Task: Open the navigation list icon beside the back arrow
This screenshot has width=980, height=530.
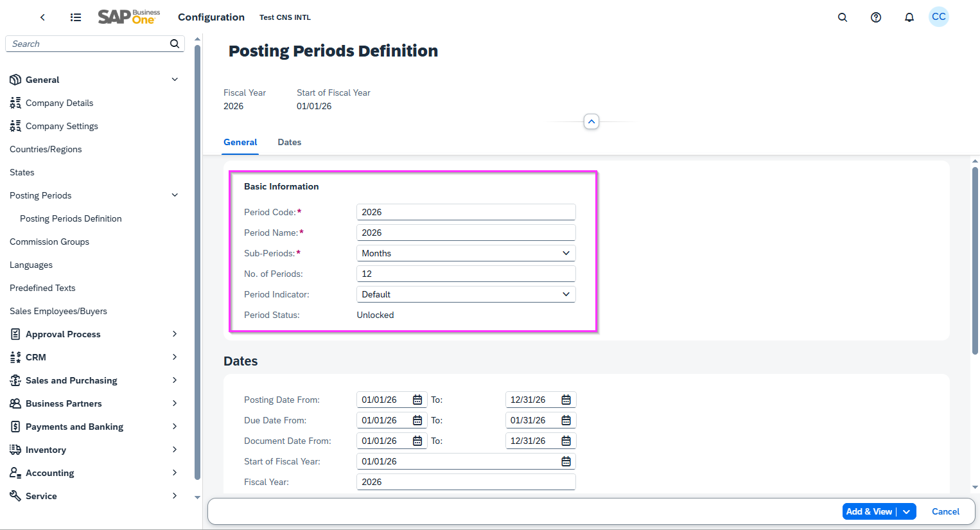Action: 76,17
